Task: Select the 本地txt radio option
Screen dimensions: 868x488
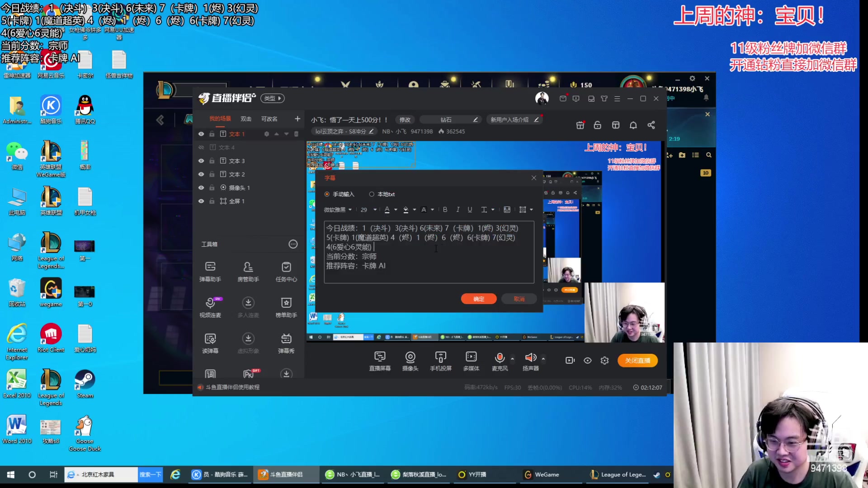Action: [x=372, y=194]
